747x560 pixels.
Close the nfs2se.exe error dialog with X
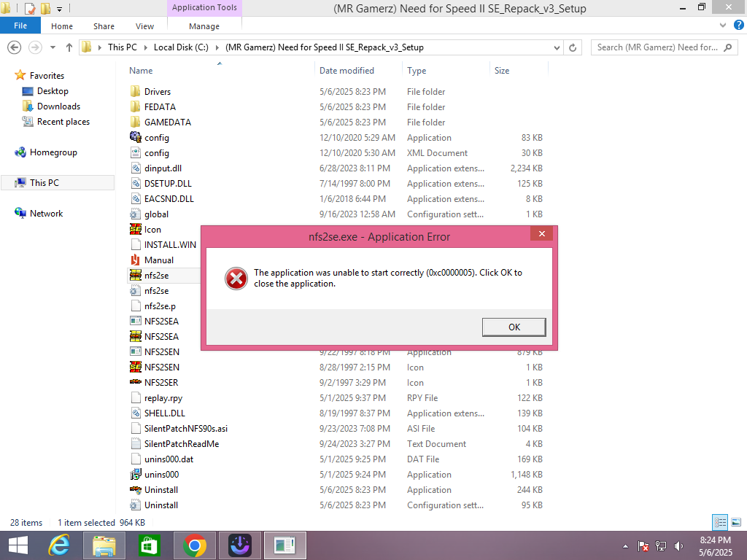point(542,234)
